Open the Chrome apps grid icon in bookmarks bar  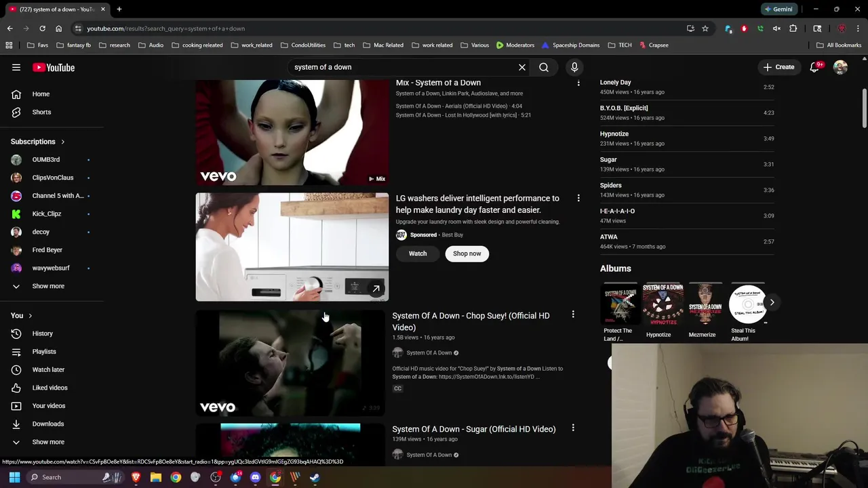click(9, 45)
